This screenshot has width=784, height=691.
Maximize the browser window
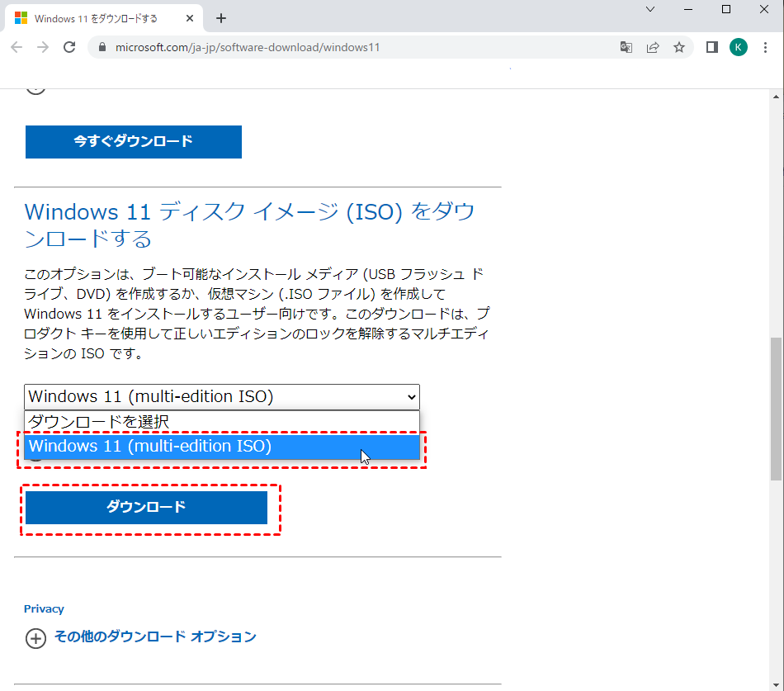click(726, 9)
